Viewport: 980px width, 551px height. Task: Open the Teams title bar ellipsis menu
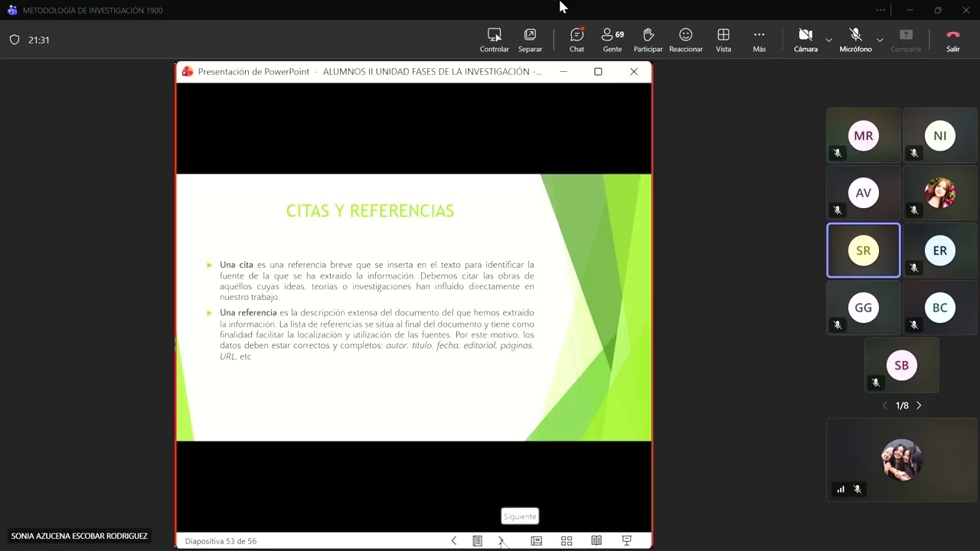880,10
